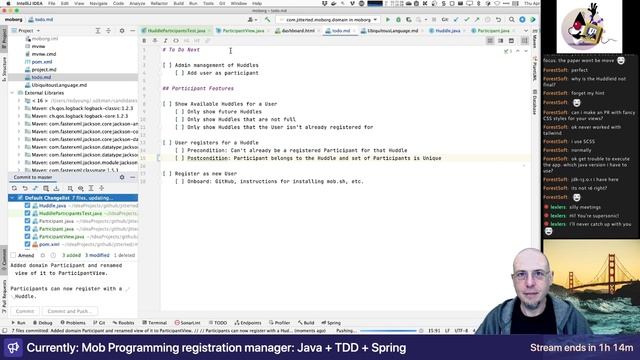Click the commit options gear next to Amend
640x360 pixels.
click(x=42, y=256)
